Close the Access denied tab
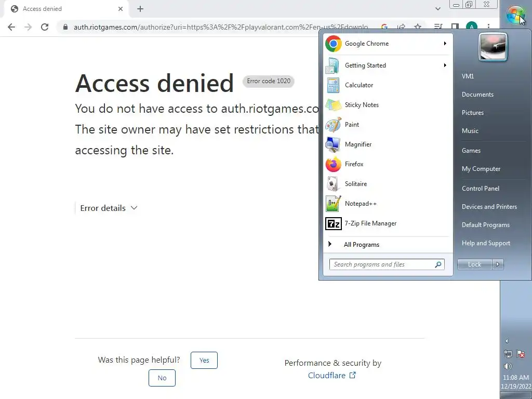Image resolution: width=532 pixels, height=399 pixels. coord(121,9)
